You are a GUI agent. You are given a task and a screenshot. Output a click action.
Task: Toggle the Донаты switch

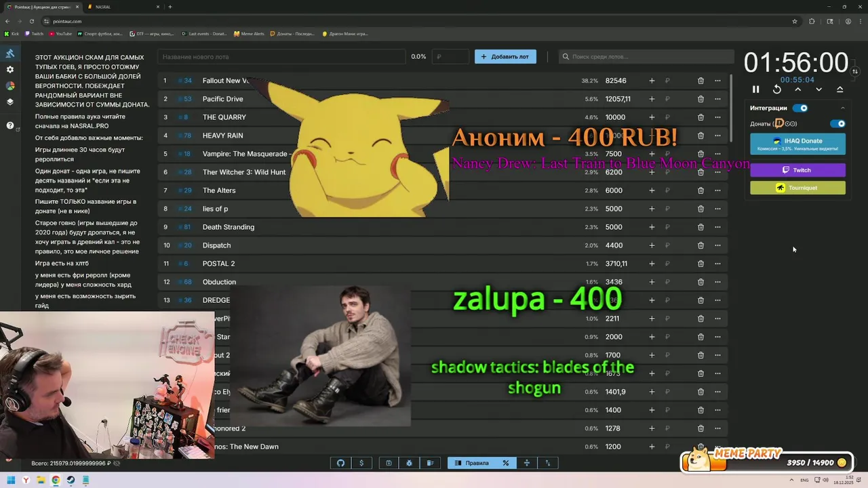[x=838, y=123]
